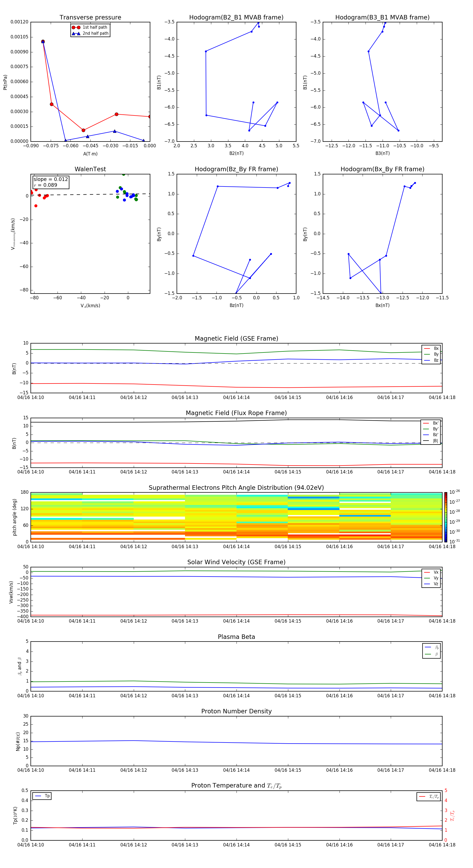Click the 'Magnetic Field (GSE Frame)' title

point(236,338)
